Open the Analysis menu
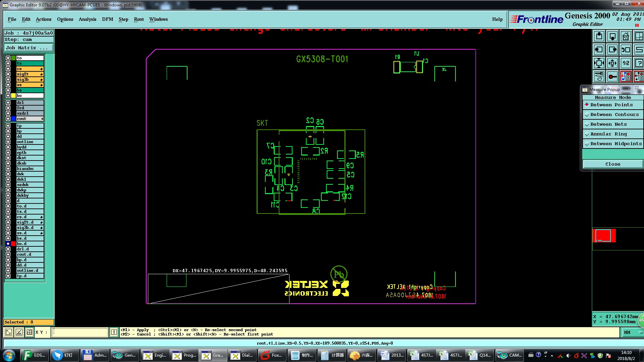 [88, 19]
